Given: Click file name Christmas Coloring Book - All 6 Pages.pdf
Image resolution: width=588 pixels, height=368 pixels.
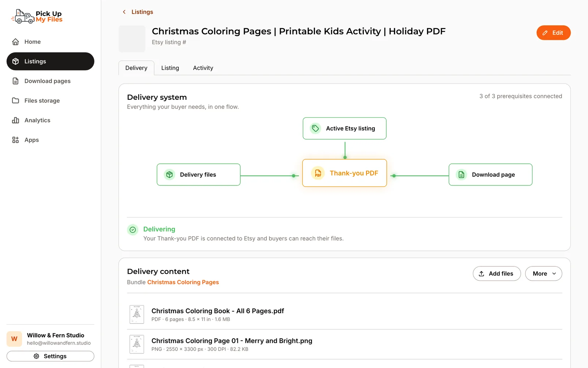Looking at the screenshot, I should click(218, 311).
